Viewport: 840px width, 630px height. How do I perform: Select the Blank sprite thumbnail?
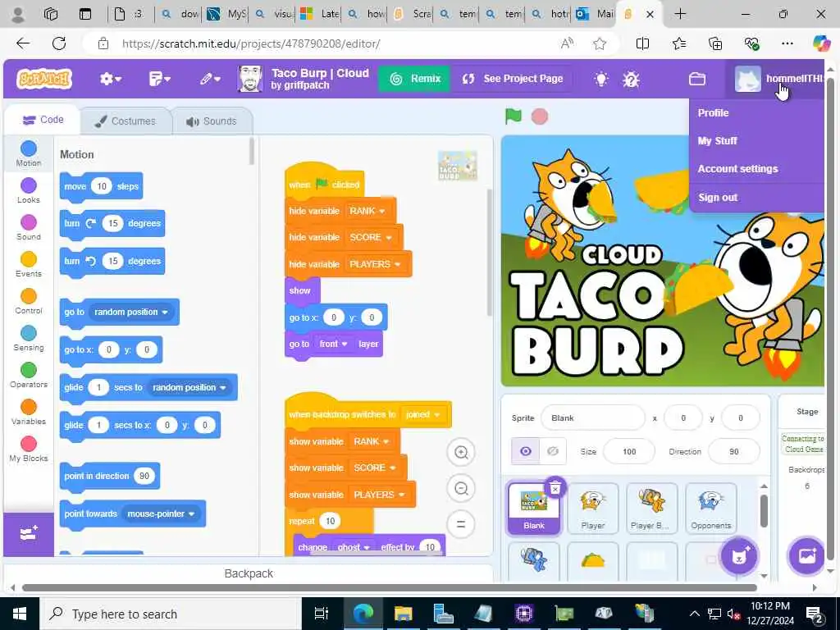533,508
